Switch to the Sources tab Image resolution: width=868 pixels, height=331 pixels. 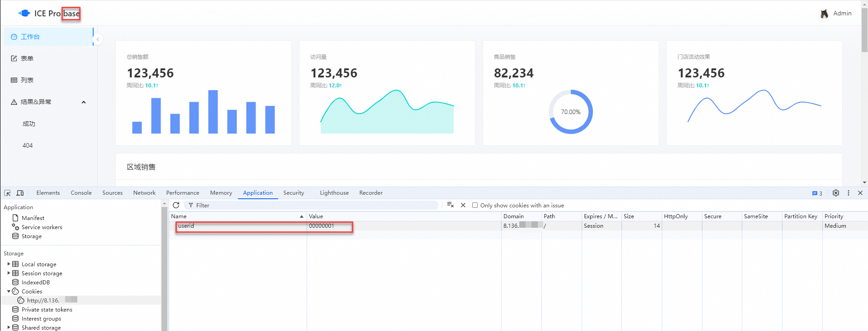point(112,193)
